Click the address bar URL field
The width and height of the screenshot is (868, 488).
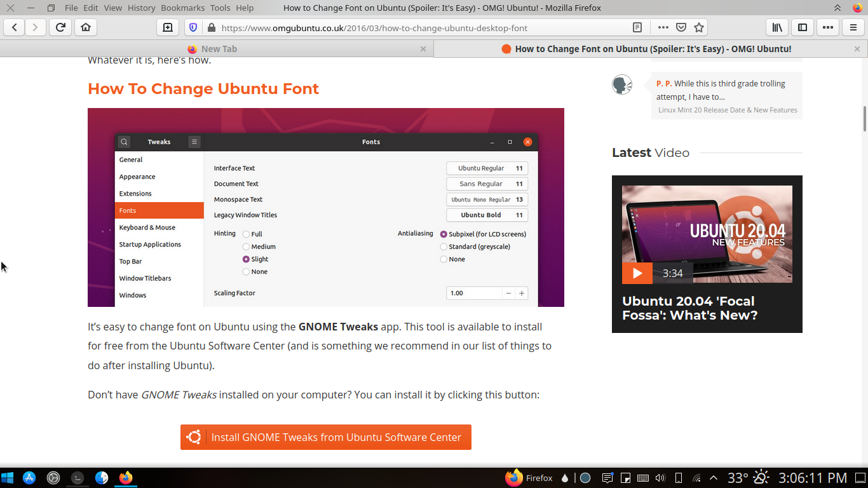click(x=419, y=27)
